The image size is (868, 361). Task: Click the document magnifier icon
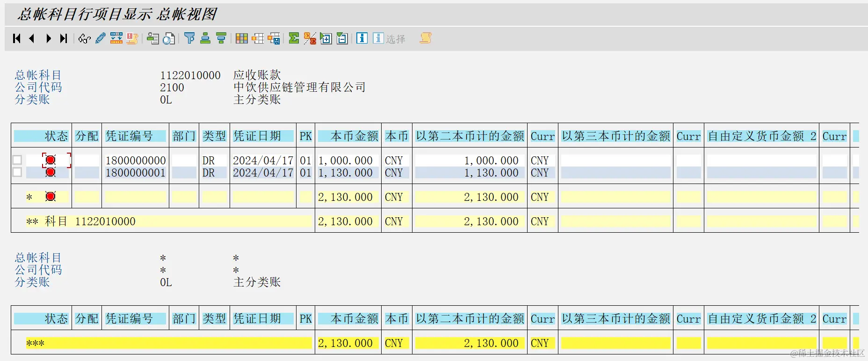[x=169, y=38]
